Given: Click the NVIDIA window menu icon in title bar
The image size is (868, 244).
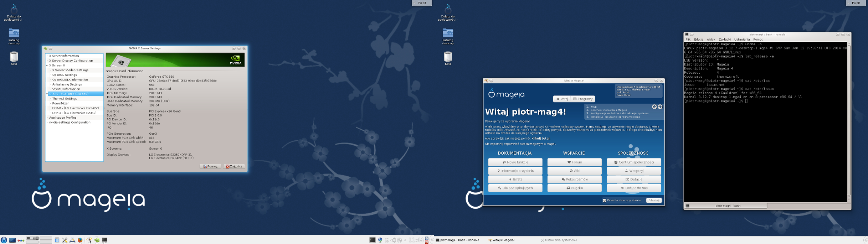Looking at the screenshot, I should click(45, 48).
